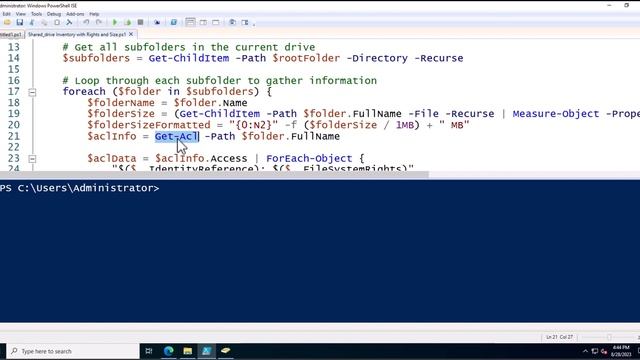
Task: Open the Add-ons menu
Action: coord(75,14)
